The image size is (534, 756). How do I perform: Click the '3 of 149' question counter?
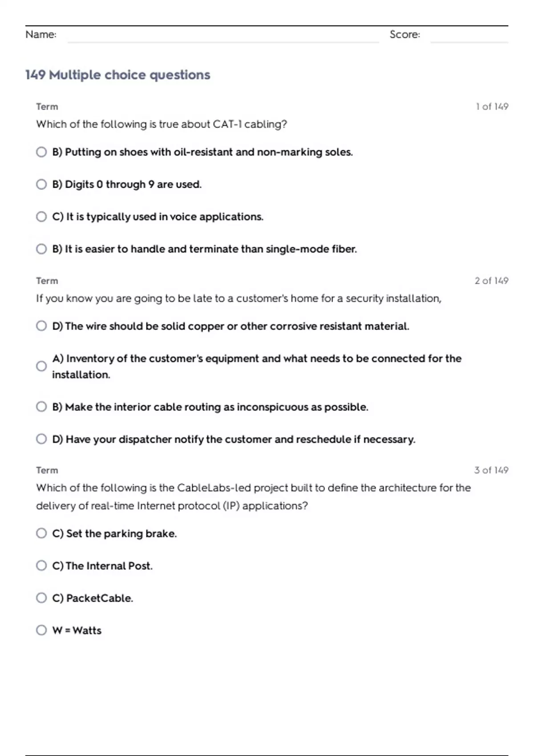coord(491,470)
